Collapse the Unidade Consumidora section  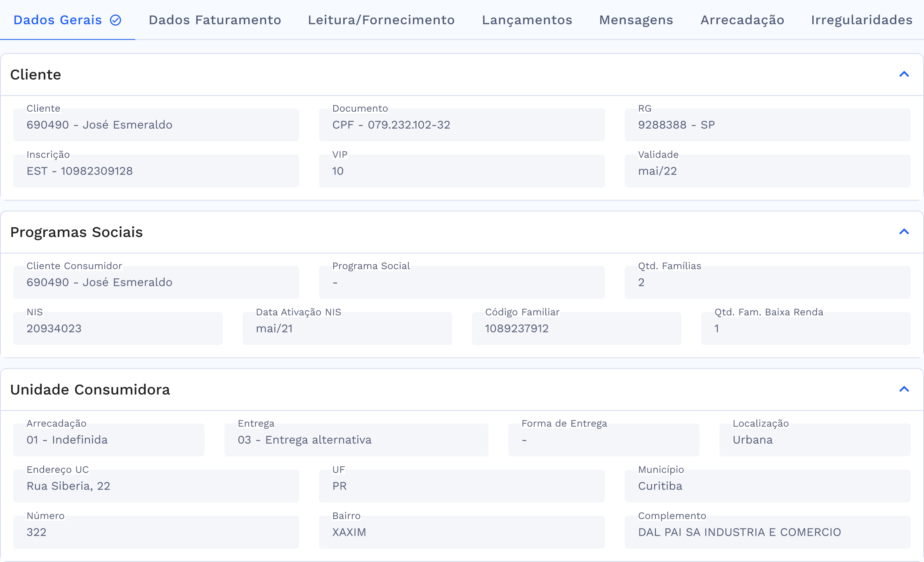click(904, 389)
